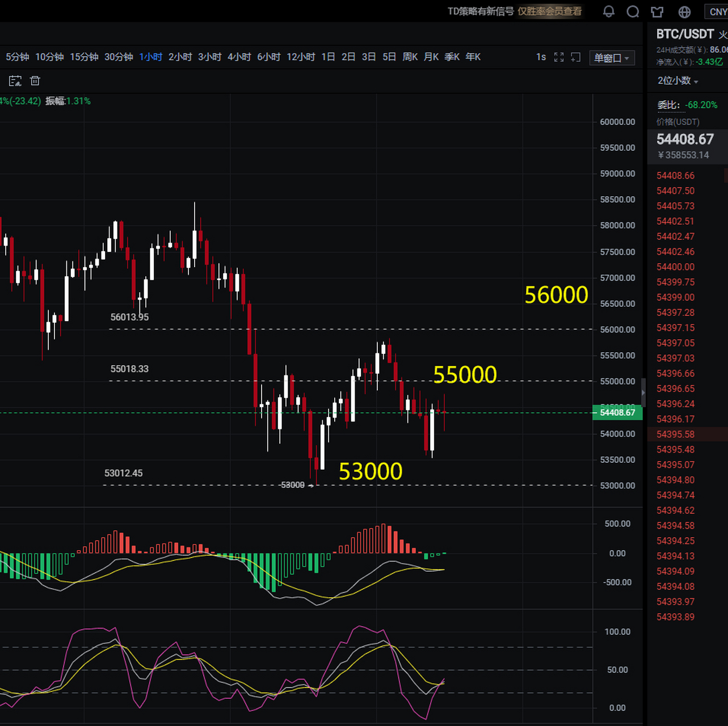The height and width of the screenshot is (726, 728).
Task: Select the 15分钟 timeframe
Action: tap(84, 57)
